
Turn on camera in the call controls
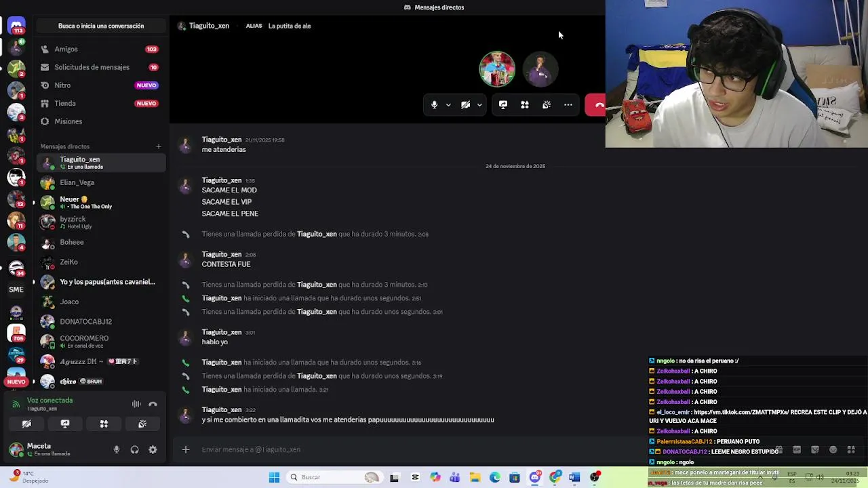click(465, 105)
